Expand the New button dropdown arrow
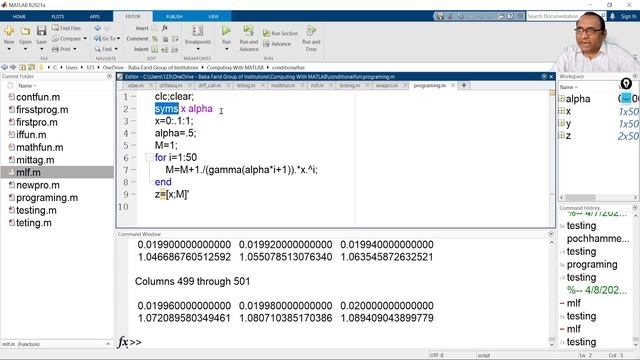The image size is (640, 360). click(x=9, y=49)
